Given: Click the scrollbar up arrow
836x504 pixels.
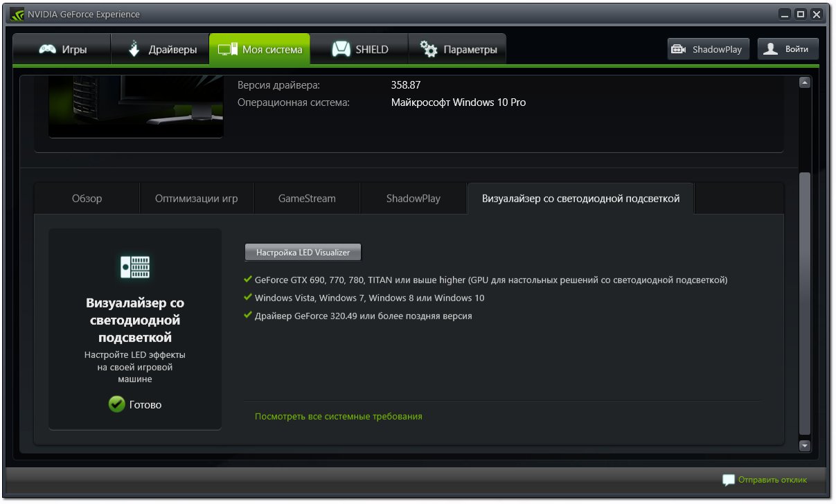Looking at the screenshot, I should pos(804,82).
